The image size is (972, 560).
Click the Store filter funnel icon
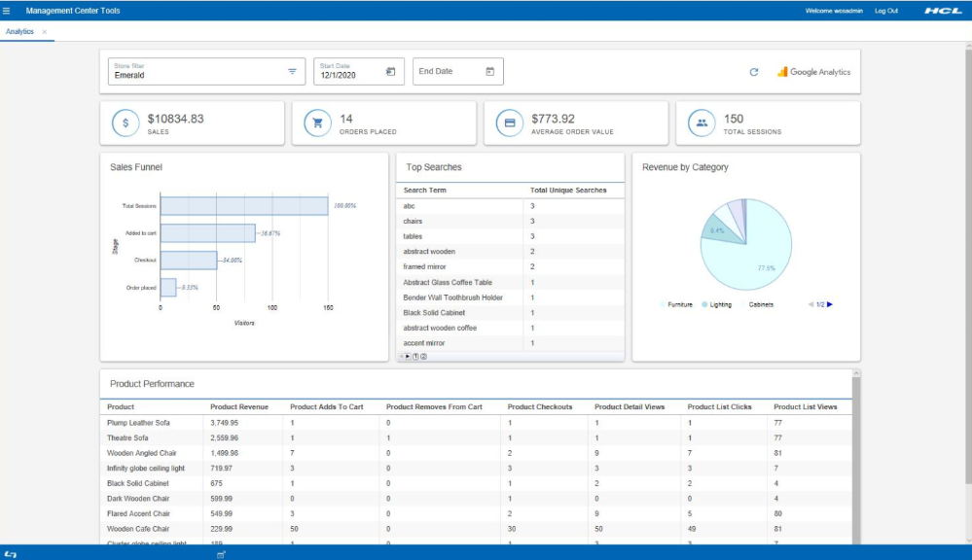(x=291, y=71)
